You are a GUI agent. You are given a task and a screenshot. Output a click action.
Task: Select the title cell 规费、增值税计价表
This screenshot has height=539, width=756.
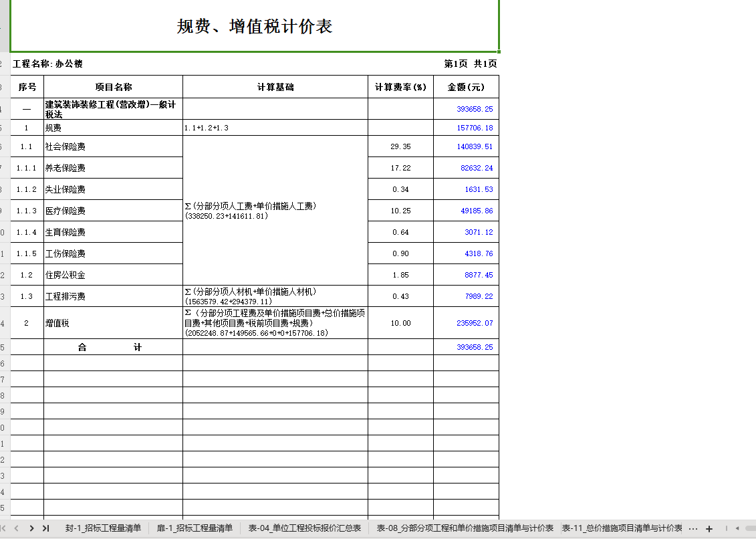point(255,26)
